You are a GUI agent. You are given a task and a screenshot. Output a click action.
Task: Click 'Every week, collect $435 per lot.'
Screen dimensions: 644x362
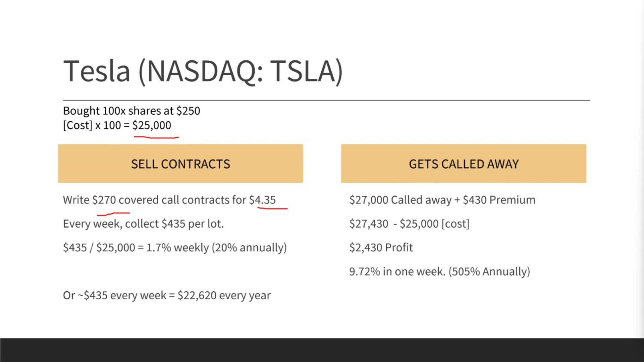coord(143,224)
